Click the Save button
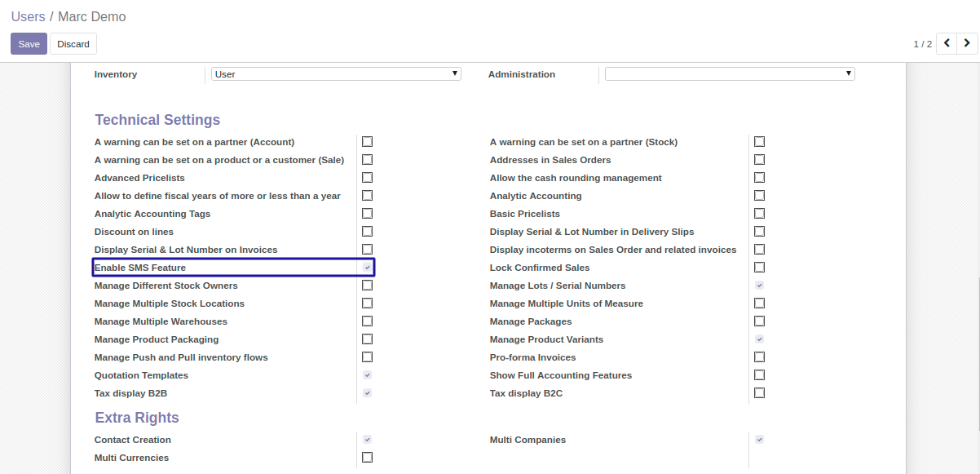Viewport: 980px width, 474px height. (x=29, y=44)
